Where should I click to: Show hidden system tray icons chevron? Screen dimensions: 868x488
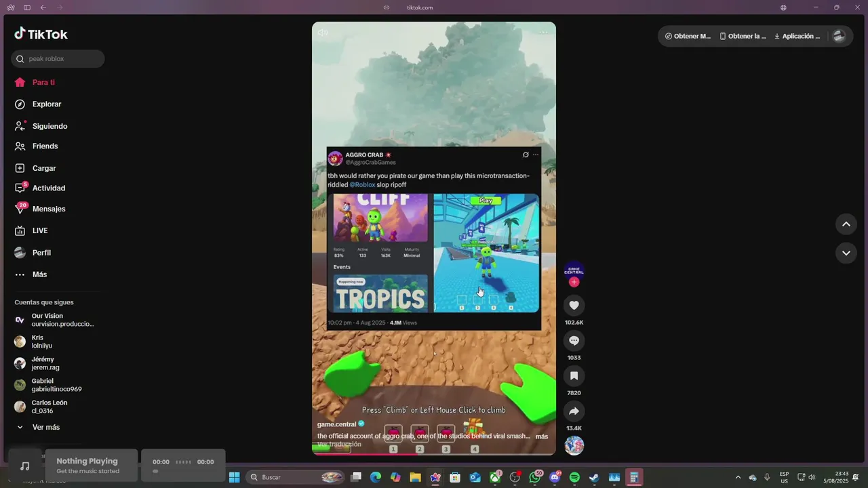738,478
